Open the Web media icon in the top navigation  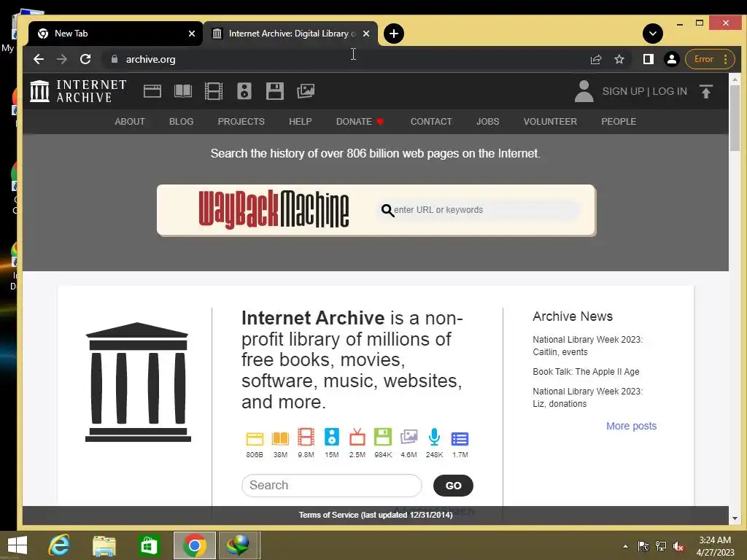point(152,91)
